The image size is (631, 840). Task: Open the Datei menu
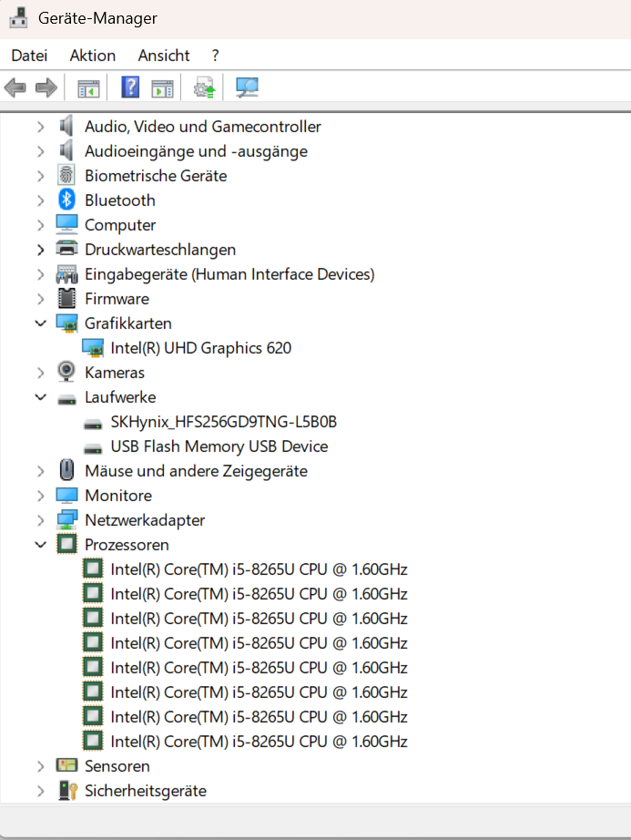[x=29, y=56]
